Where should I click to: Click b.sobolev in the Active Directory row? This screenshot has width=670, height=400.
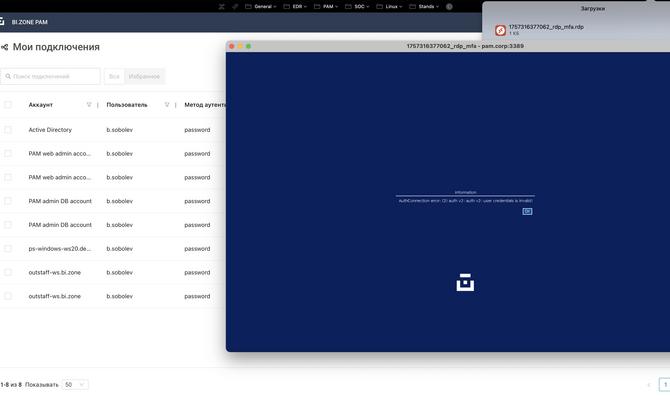(120, 130)
